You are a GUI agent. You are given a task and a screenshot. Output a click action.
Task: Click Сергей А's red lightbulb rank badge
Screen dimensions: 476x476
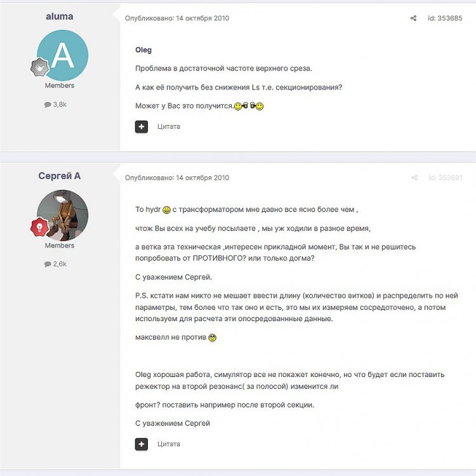(39, 227)
